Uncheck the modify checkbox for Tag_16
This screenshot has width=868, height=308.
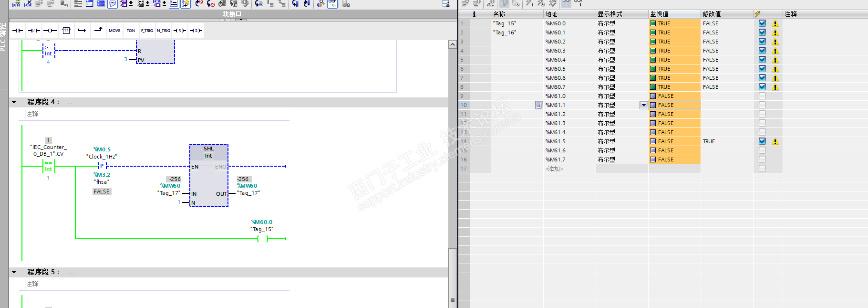click(x=762, y=32)
